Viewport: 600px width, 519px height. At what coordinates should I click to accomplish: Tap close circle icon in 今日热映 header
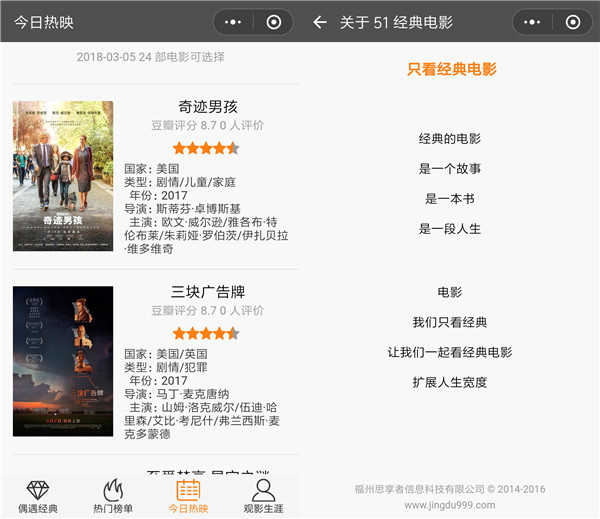pos(274,22)
